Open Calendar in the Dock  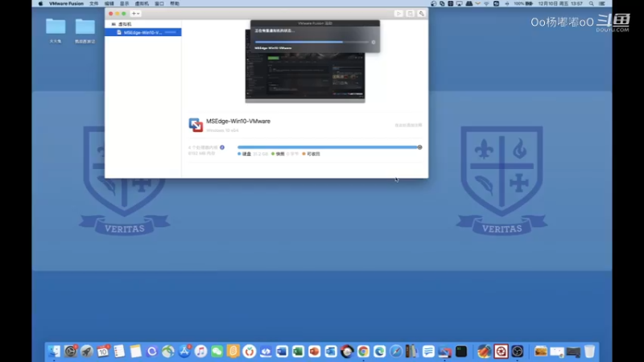coord(103,352)
